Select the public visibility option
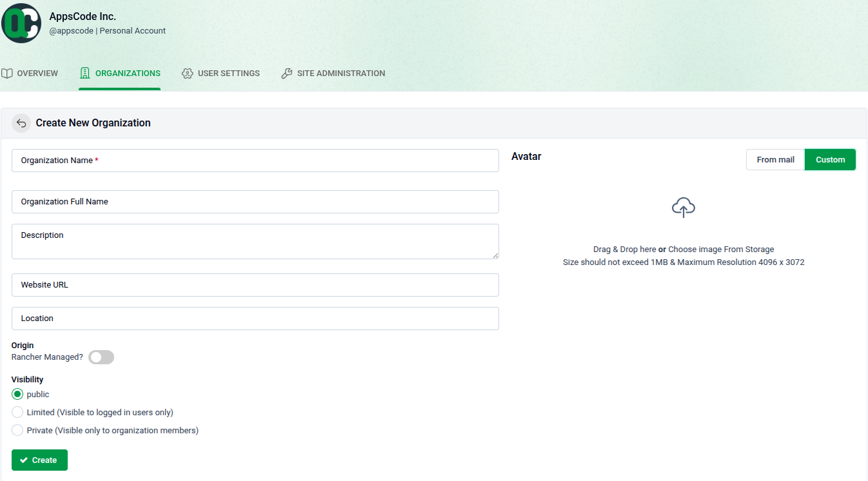 tap(17, 394)
